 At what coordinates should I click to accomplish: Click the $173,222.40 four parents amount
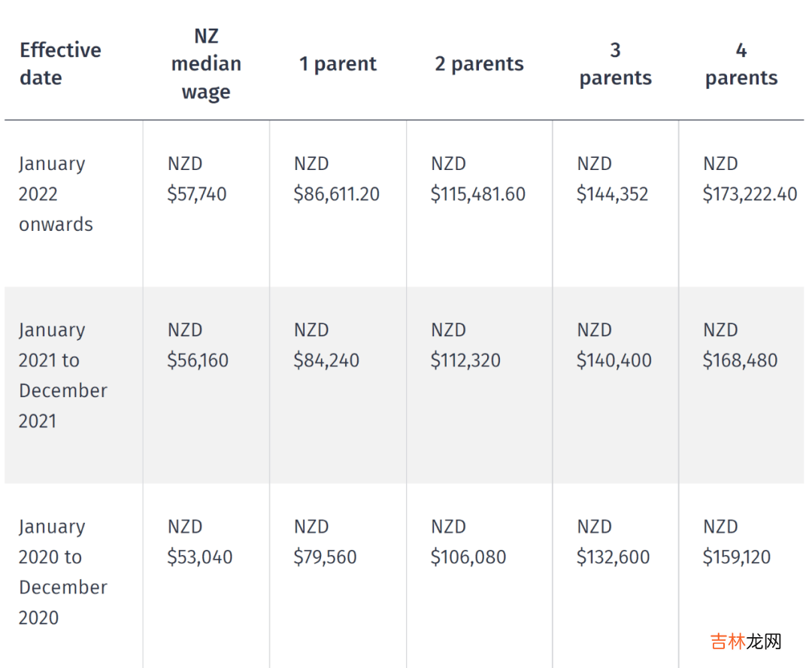tap(750, 194)
